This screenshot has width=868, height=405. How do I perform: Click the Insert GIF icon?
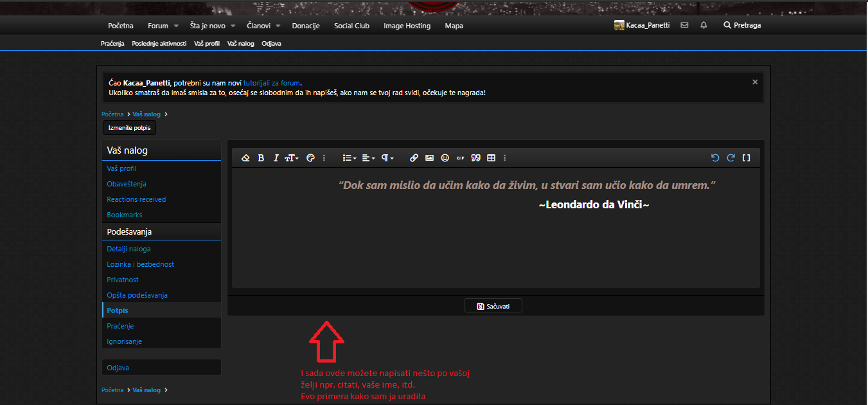pyautogui.click(x=460, y=158)
